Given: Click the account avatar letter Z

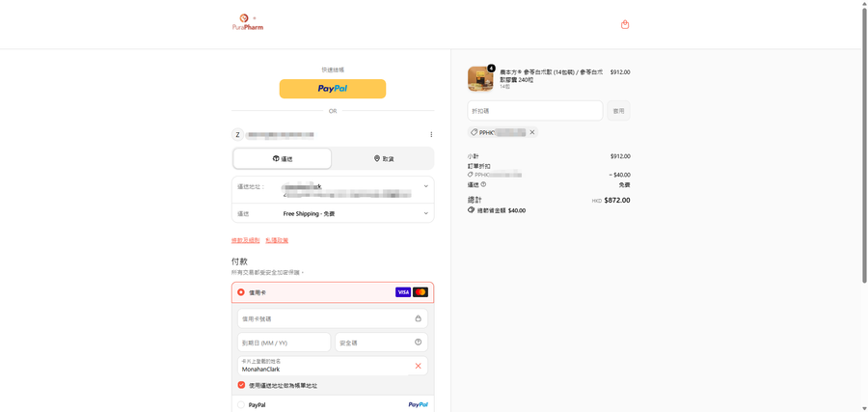Looking at the screenshot, I should tap(237, 134).
